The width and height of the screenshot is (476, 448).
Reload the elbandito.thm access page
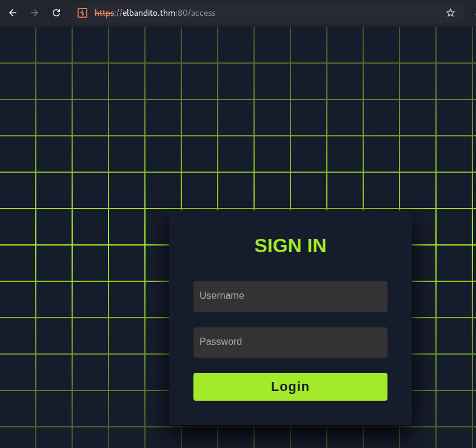(56, 13)
